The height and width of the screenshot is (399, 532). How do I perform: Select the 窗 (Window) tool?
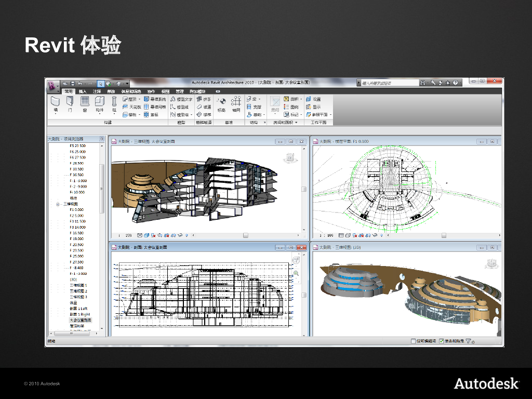[85, 103]
